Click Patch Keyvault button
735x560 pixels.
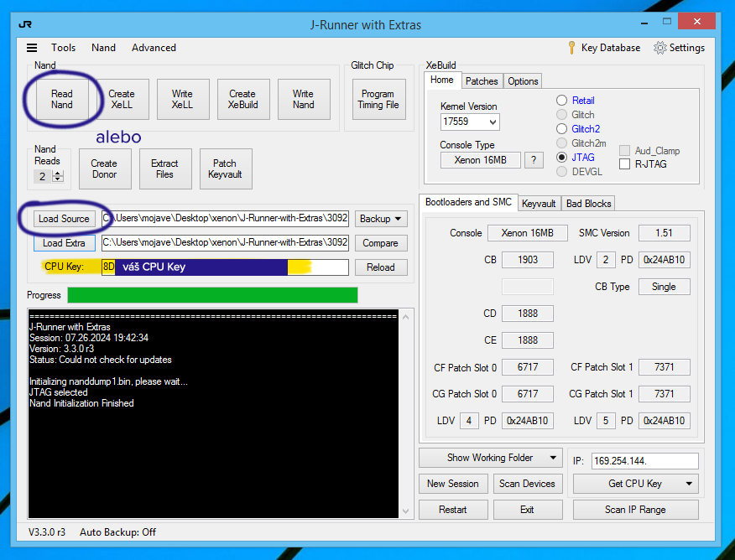click(x=225, y=169)
